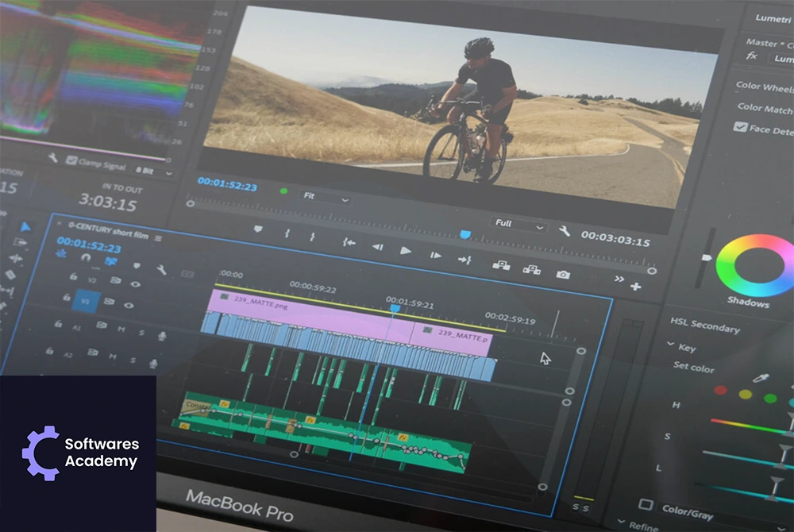Click the Shadows luminance slider handle
This screenshot has height=532, width=794.
coord(707,257)
